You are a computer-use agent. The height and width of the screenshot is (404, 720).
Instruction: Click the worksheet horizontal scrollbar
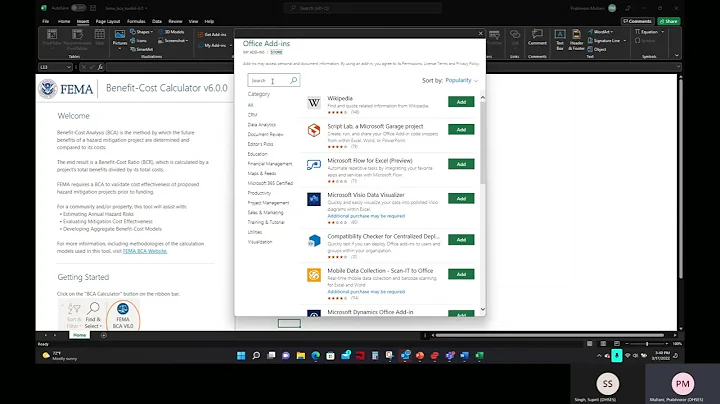click(550, 335)
